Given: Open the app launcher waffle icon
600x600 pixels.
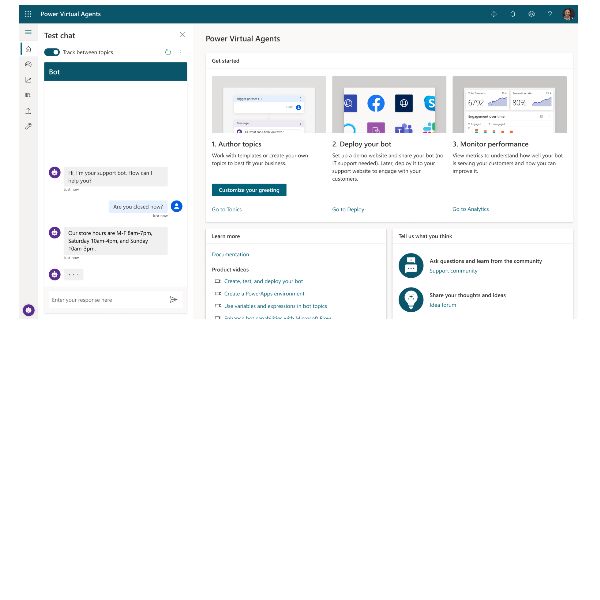Looking at the screenshot, I should pos(28,14).
